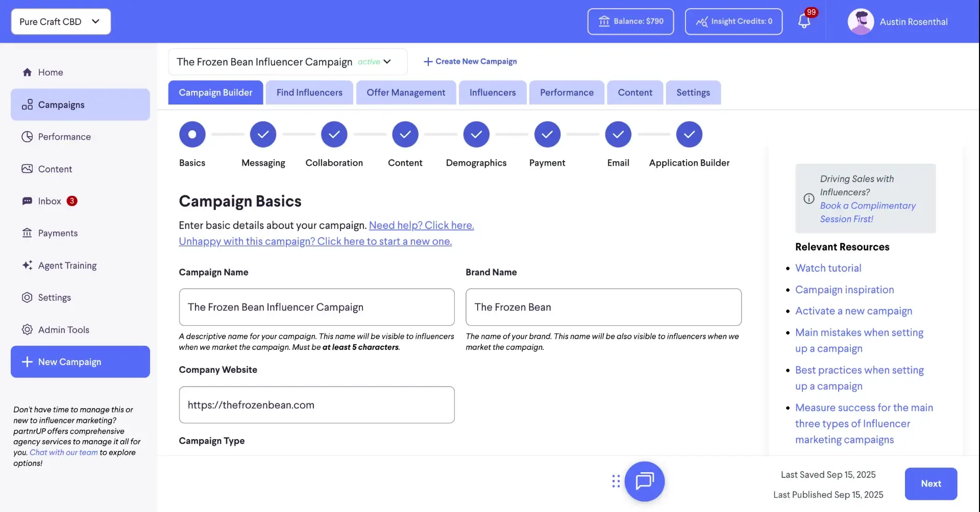Select the Campaigns icon in the sidebar

click(x=27, y=105)
